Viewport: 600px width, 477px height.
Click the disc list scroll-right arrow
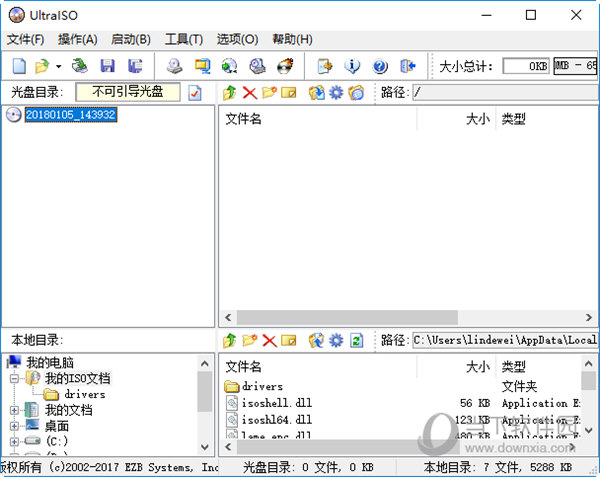pos(589,317)
